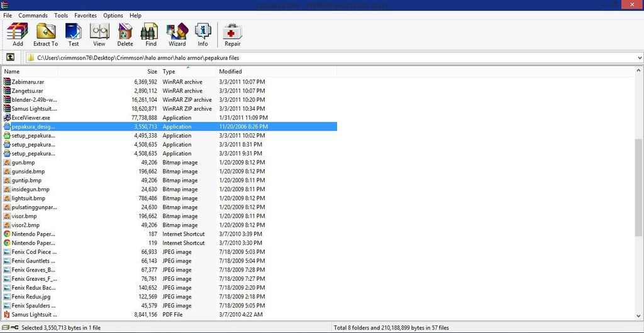Click the Zangetsu.rar archive icon
The width and height of the screenshot is (644, 333).
[6, 90]
